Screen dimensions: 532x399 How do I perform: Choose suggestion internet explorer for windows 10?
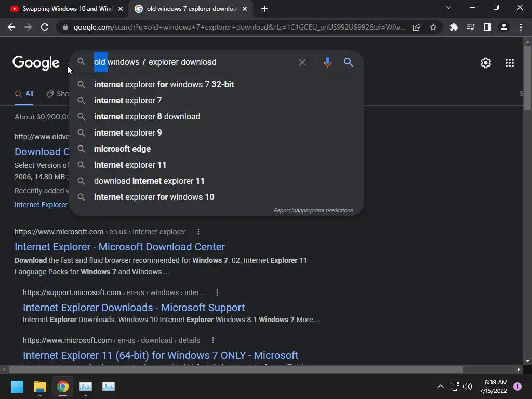point(217,197)
